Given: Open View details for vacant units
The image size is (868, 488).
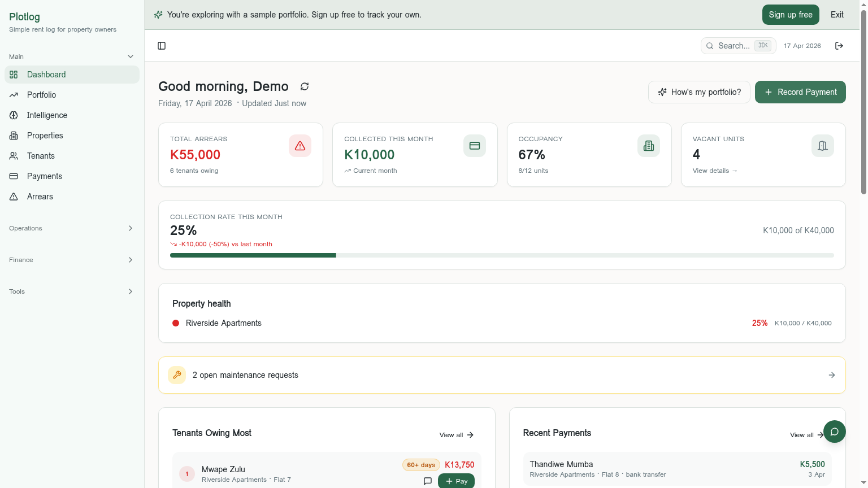Looking at the screenshot, I should click(x=715, y=171).
